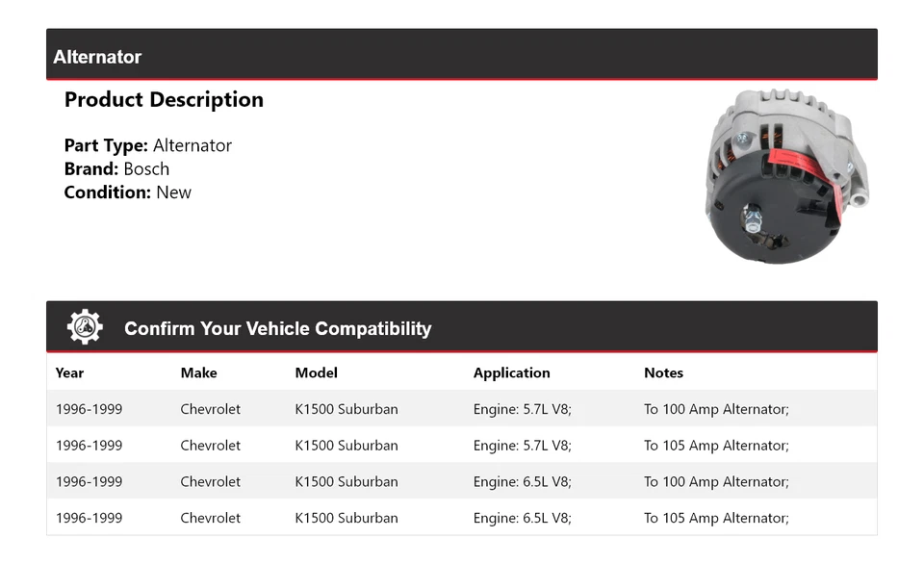Image resolution: width=924 pixels, height=564 pixels.
Task: Click the Confirm Your Vehicle Compatibility heading
Action: [x=277, y=328]
